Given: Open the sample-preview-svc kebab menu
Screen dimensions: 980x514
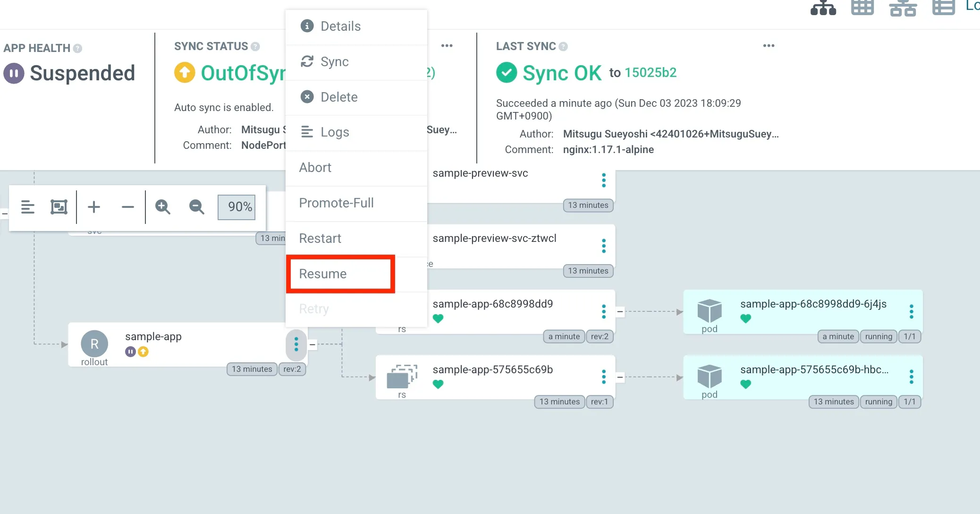Looking at the screenshot, I should [603, 180].
